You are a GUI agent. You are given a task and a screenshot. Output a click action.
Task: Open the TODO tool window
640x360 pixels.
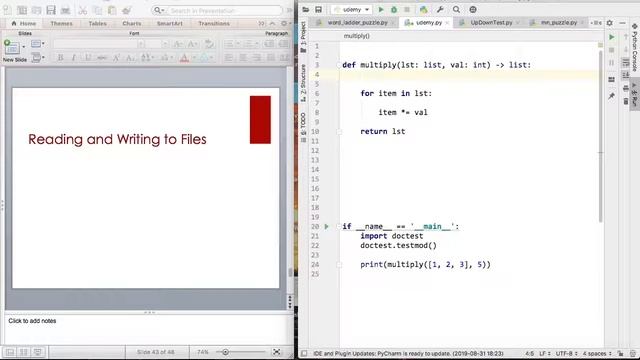point(303,127)
